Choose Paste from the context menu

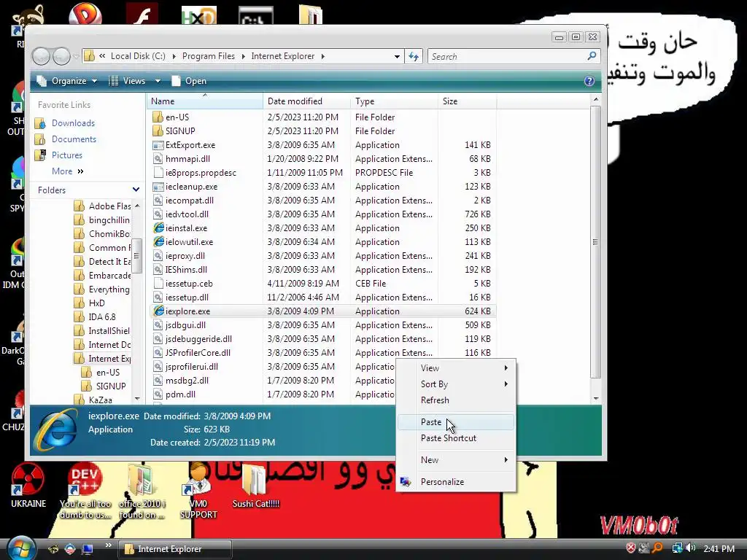point(456,422)
